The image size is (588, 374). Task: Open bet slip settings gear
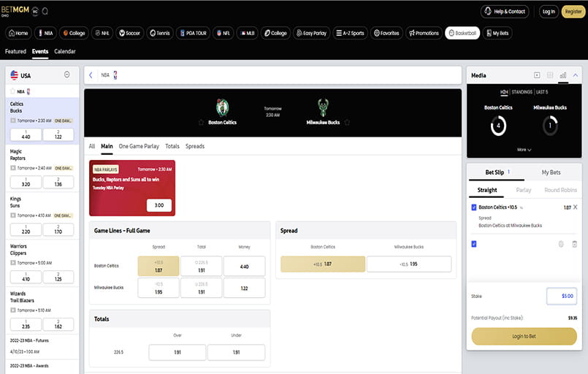point(561,244)
